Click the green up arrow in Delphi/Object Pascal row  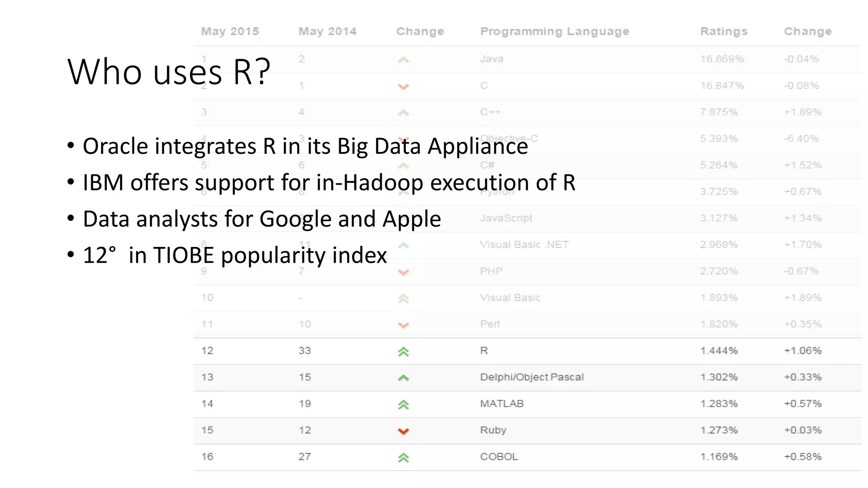(403, 378)
